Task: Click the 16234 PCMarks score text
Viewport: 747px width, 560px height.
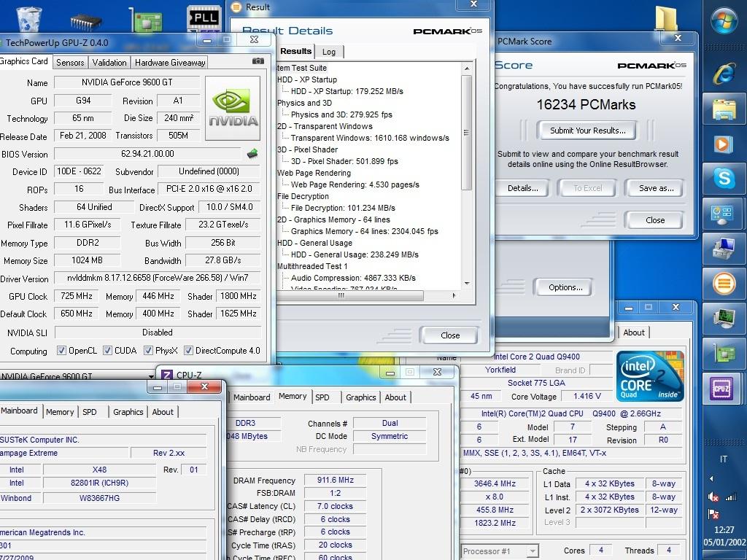Action: coord(586,104)
